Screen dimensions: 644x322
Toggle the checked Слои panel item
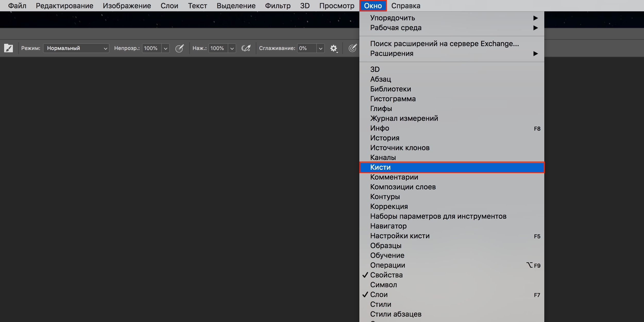point(379,294)
